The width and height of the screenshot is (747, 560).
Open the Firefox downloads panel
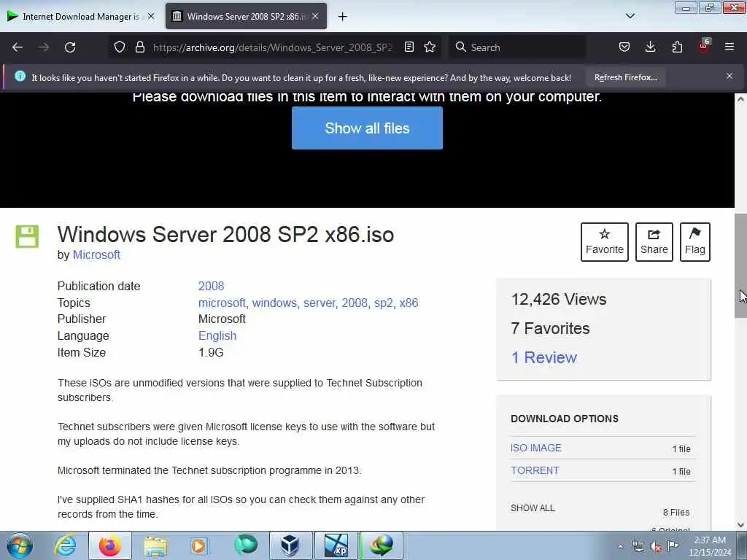tap(650, 47)
